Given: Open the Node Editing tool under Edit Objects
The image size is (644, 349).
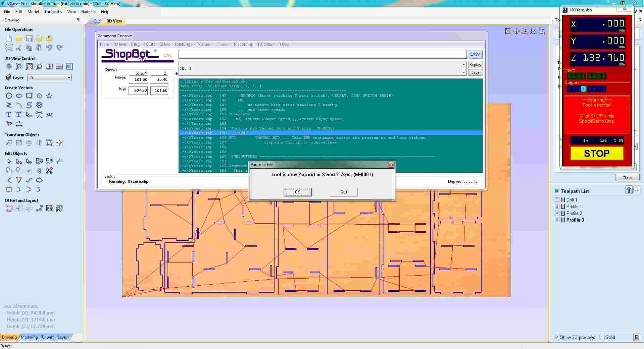Looking at the screenshot, I should 19,161.
